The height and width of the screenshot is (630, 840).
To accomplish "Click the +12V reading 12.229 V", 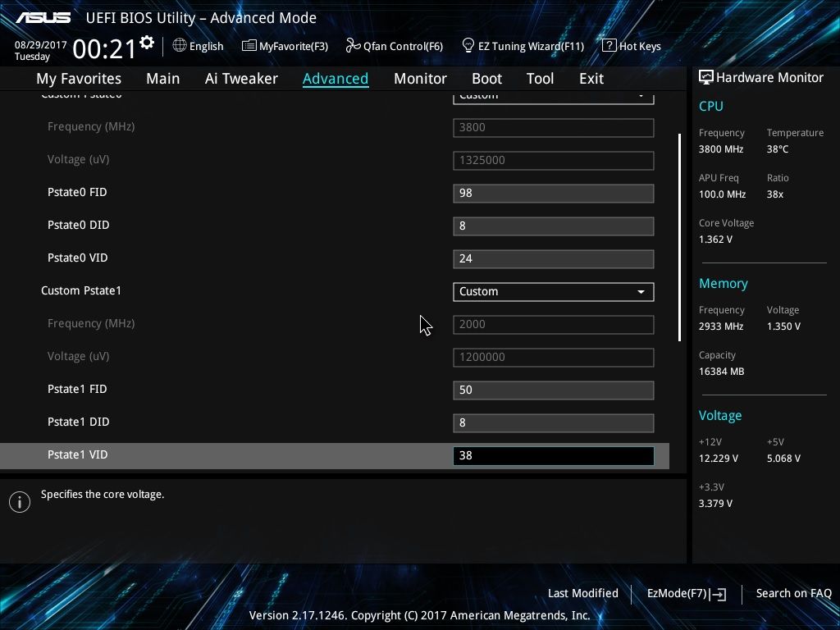I will 718,459.
